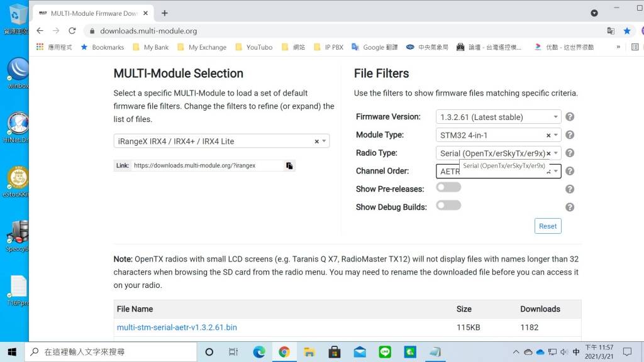Open Mail app from the taskbar
This screenshot has width=644, height=362.
point(360,352)
